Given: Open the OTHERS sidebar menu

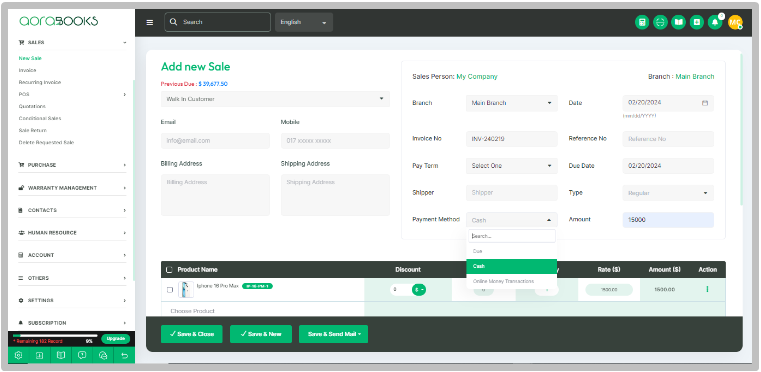Looking at the screenshot, I should click(x=72, y=278).
